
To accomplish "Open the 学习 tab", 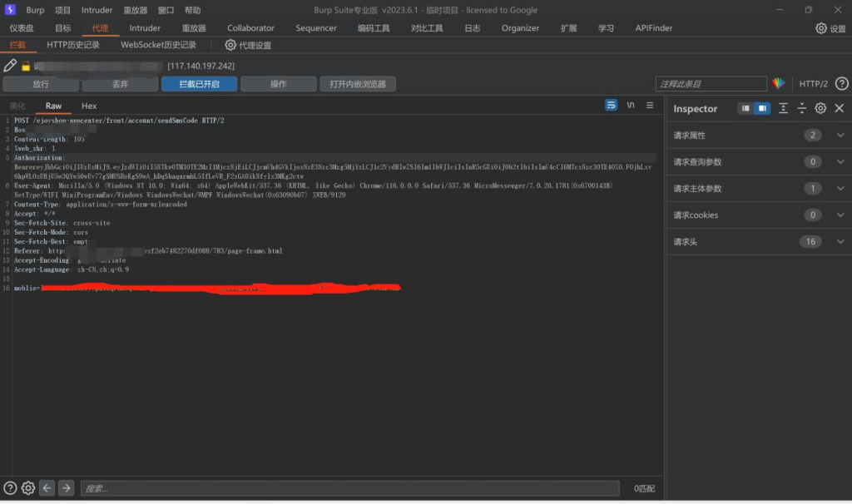I will [x=606, y=28].
